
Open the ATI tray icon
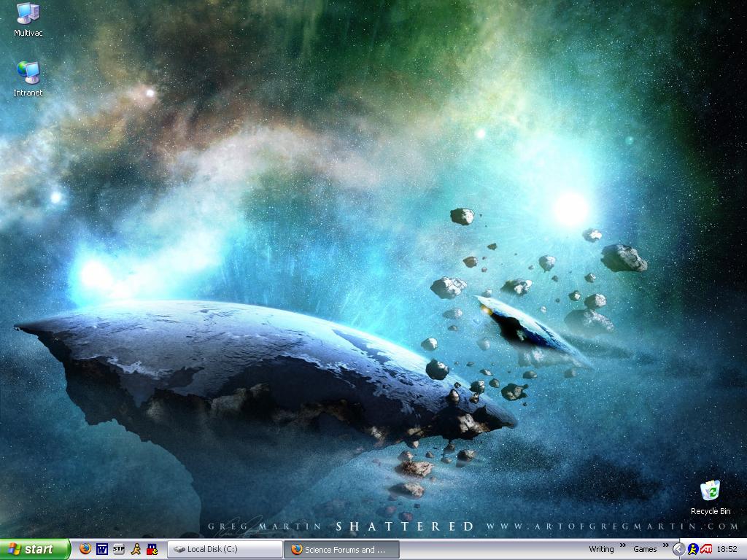tap(706, 549)
